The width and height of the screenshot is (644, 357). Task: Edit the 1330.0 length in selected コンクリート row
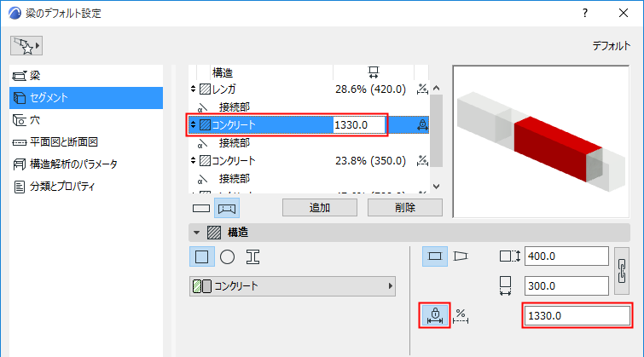[x=359, y=124]
